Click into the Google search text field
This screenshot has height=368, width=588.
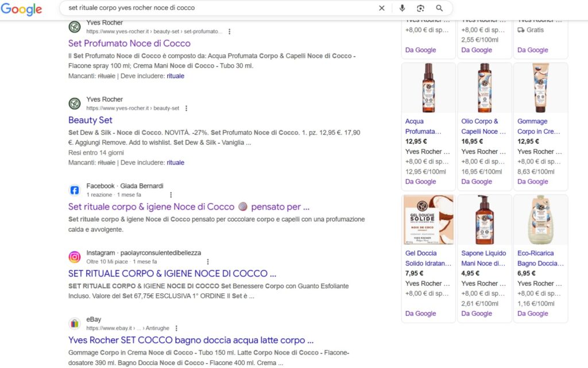[x=218, y=8]
